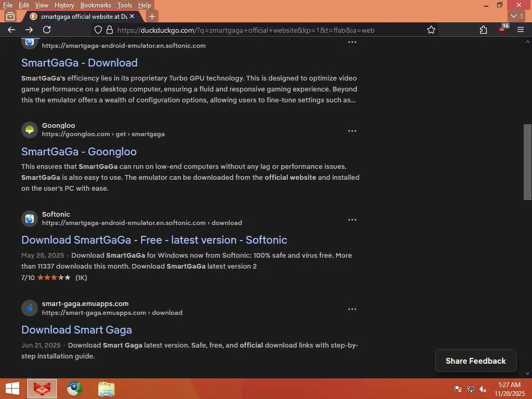Click the scrollbar up arrow
This screenshot has height=399, width=532.
pyautogui.click(x=527, y=42)
